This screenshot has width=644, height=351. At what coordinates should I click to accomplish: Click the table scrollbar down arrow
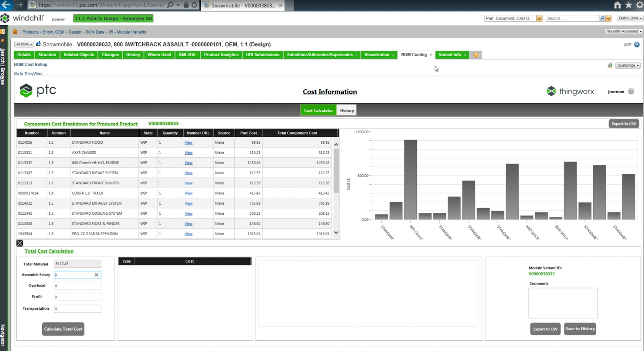tap(336, 233)
